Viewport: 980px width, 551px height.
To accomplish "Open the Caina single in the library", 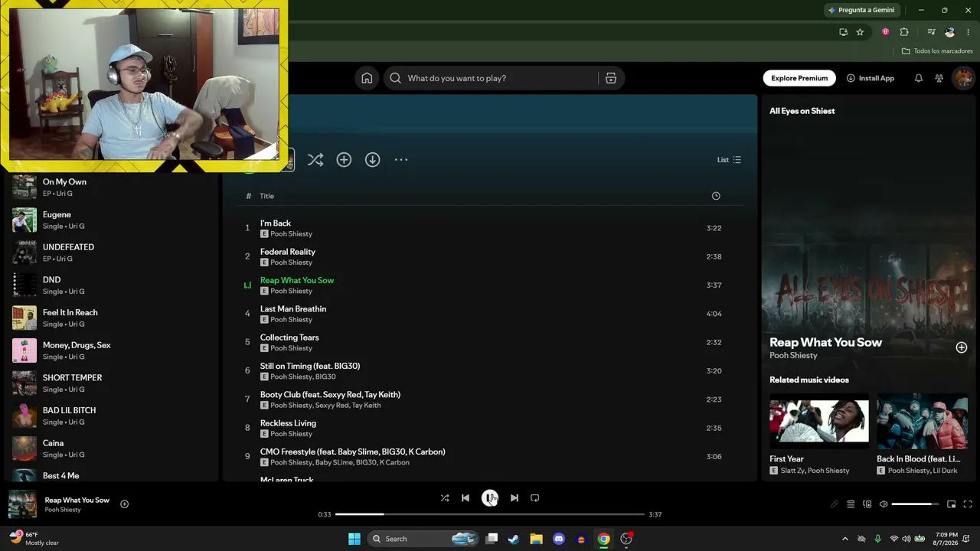I will pyautogui.click(x=111, y=448).
